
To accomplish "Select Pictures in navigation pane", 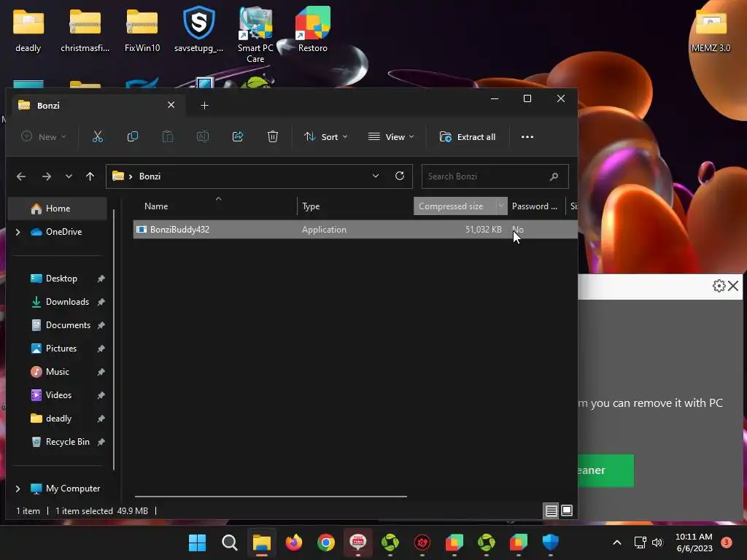I will point(61,349).
